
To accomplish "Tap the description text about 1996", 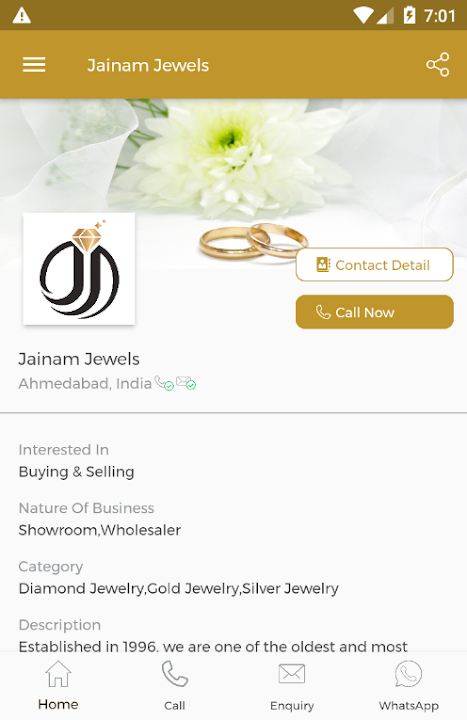I will (x=213, y=646).
